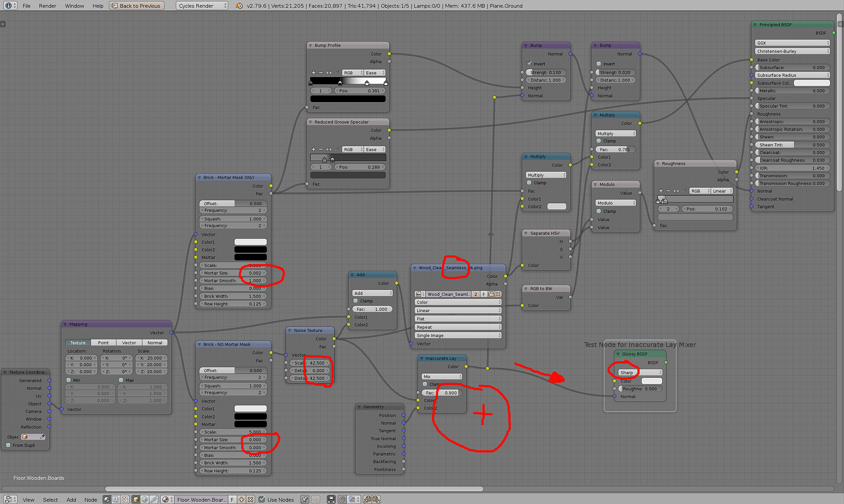
Task: Toggle fake user F for Floor.Wooden.Boards material
Action: (232, 499)
